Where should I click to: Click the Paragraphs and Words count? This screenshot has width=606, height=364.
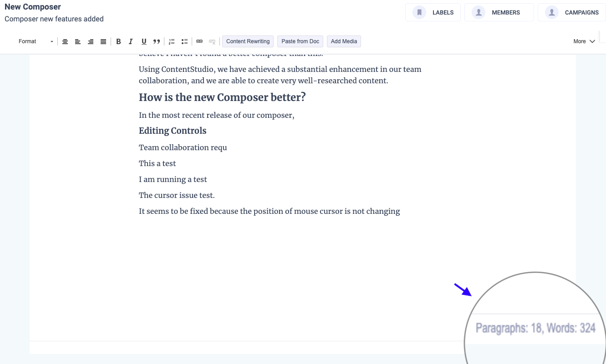[535, 328]
